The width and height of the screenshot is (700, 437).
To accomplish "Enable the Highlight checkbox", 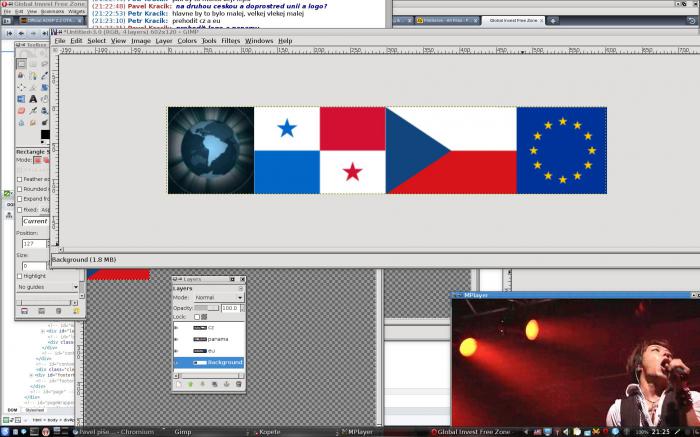I will pos(20,276).
